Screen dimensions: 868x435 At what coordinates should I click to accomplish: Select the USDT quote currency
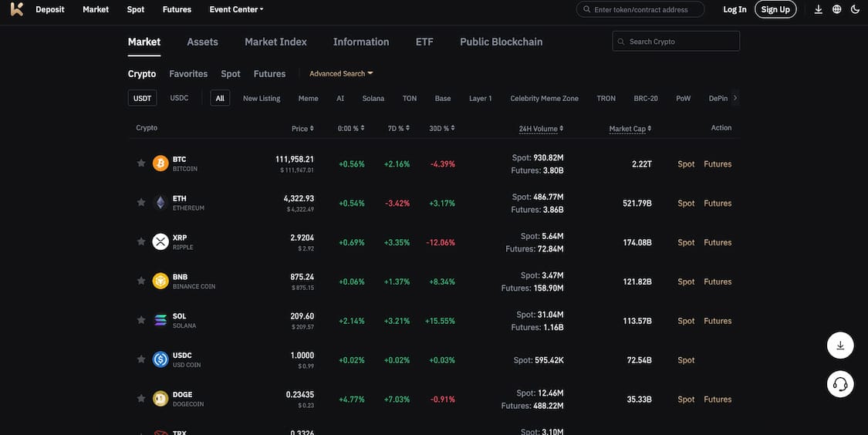point(142,98)
